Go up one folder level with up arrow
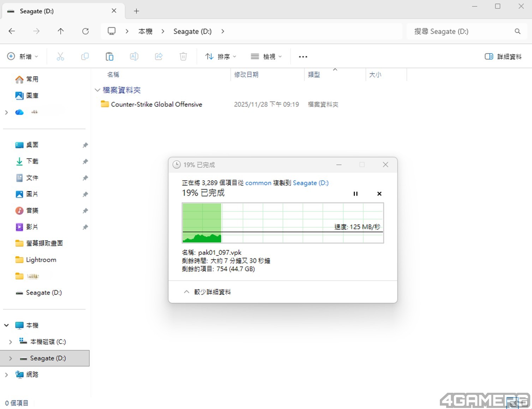Image resolution: width=532 pixels, height=409 pixels. click(61, 31)
